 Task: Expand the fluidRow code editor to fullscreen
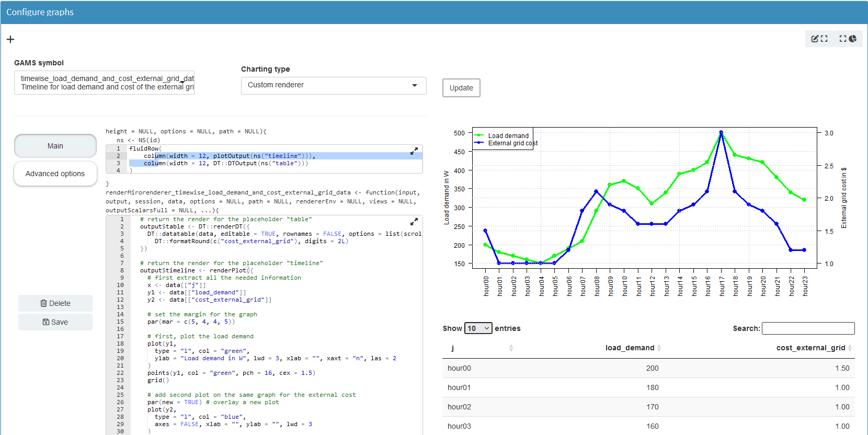(x=414, y=151)
